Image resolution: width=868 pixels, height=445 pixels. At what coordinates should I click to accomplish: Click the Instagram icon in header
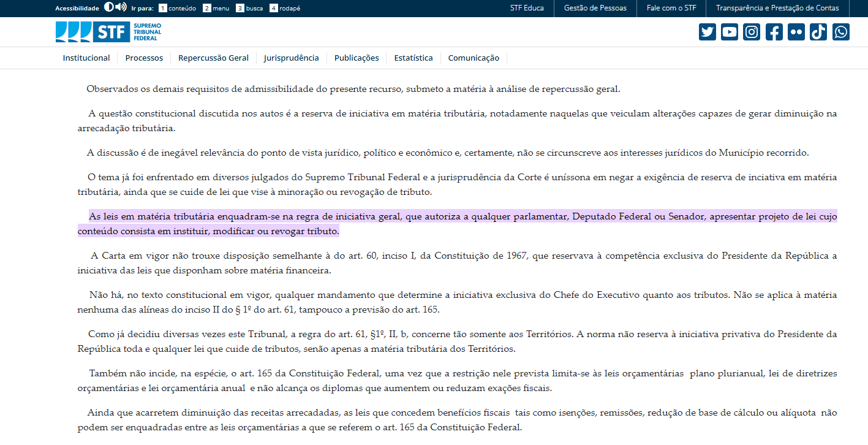752,32
